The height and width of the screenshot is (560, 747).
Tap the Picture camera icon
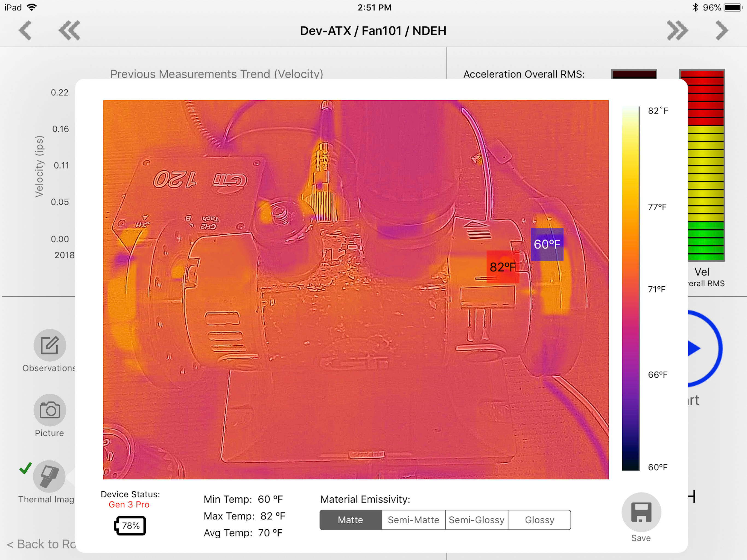[50, 410]
